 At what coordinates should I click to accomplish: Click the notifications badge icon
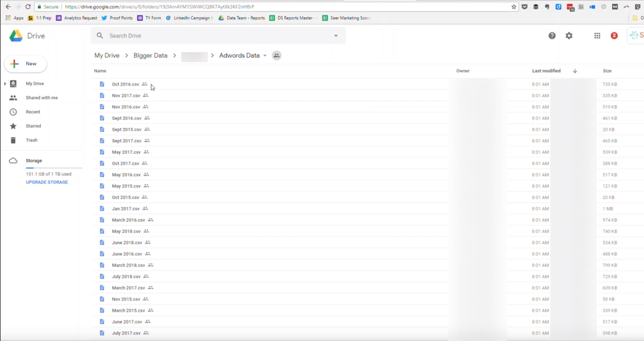tap(614, 36)
